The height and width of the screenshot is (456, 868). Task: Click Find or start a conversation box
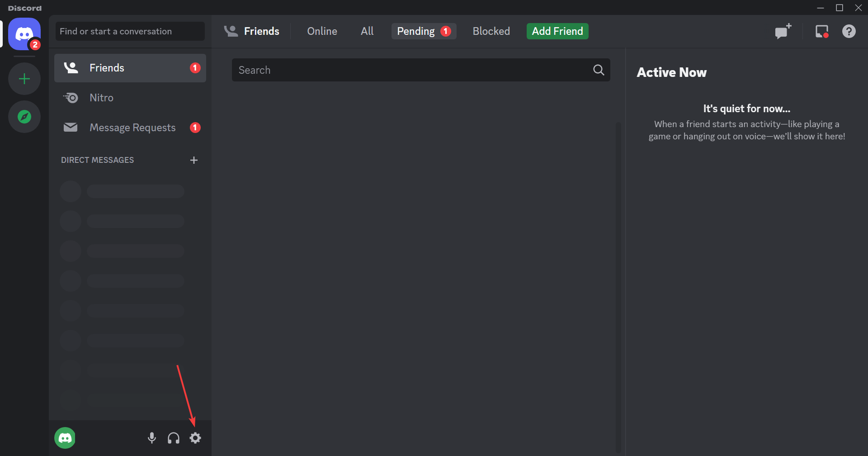130,31
